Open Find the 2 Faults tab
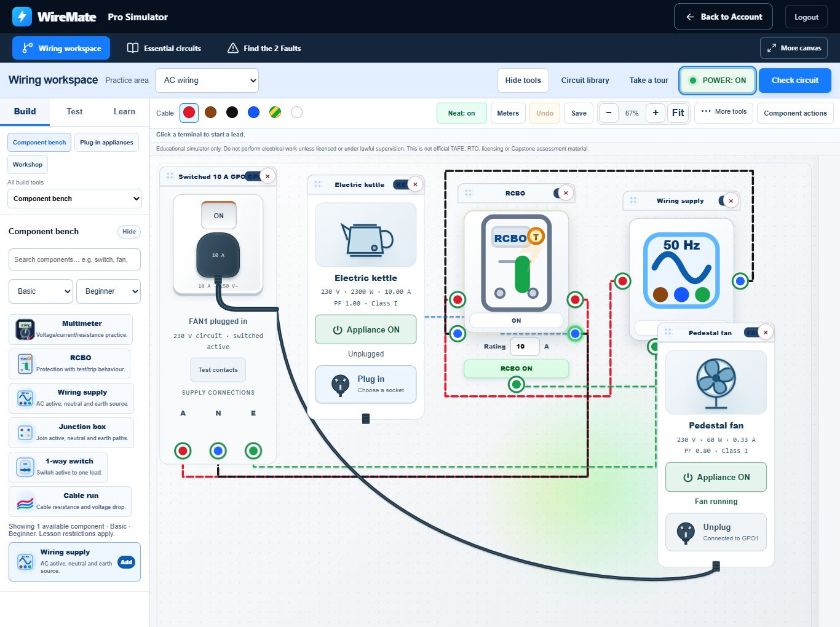Viewport: 840px width, 627px height. pos(264,48)
